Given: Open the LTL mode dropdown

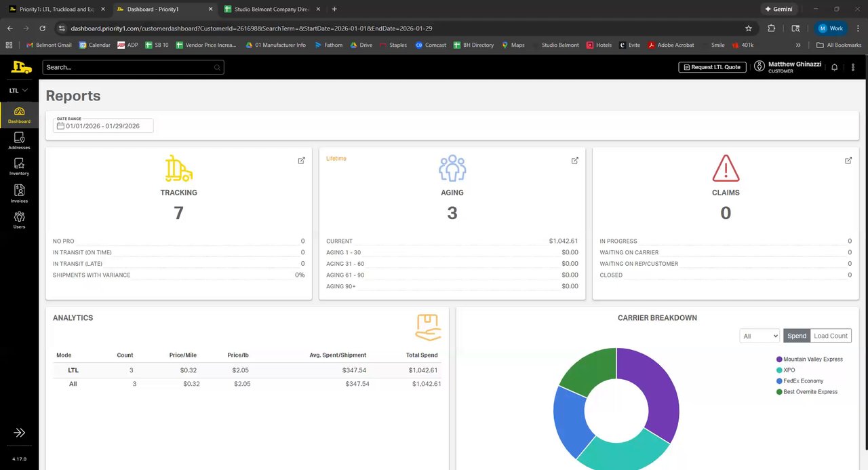Looking at the screenshot, I should 18,90.
